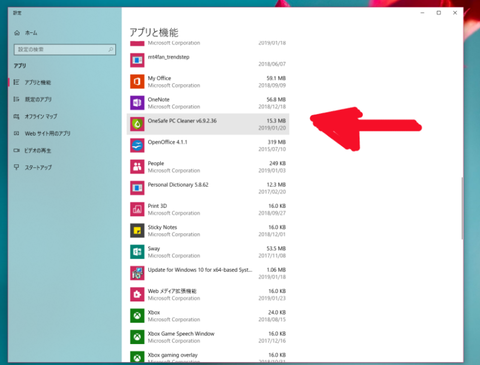Close the settings window
480x365 pixels.
[455, 13]
